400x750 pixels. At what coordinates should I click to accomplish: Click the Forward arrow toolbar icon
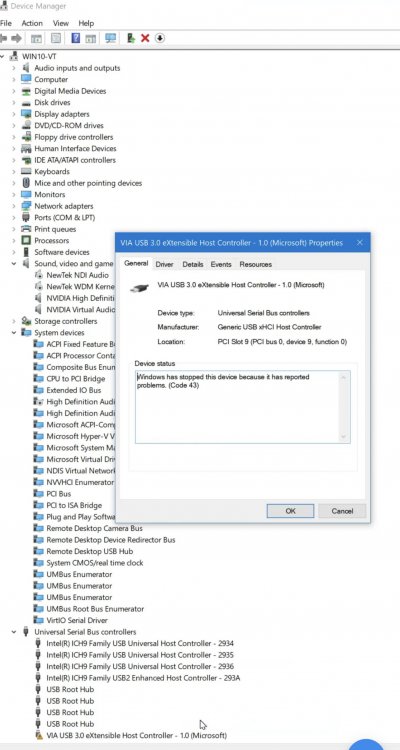pos(17,38)
